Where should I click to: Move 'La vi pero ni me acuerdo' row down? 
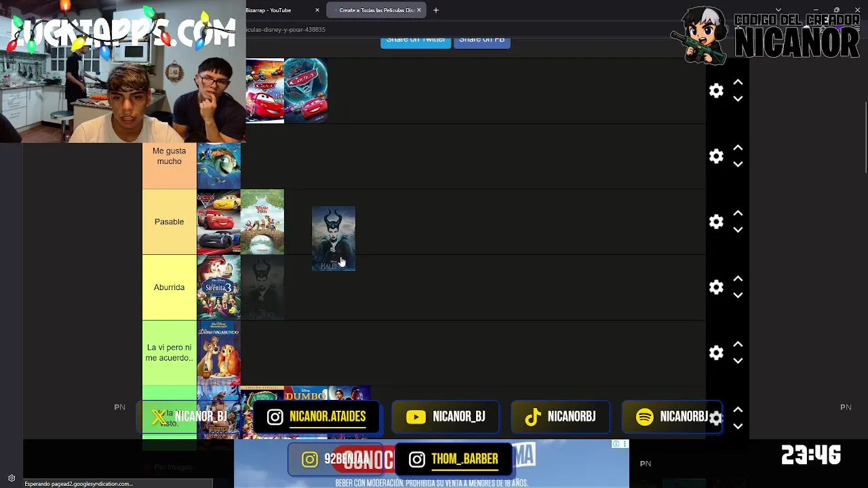click(x=738, y=361)
